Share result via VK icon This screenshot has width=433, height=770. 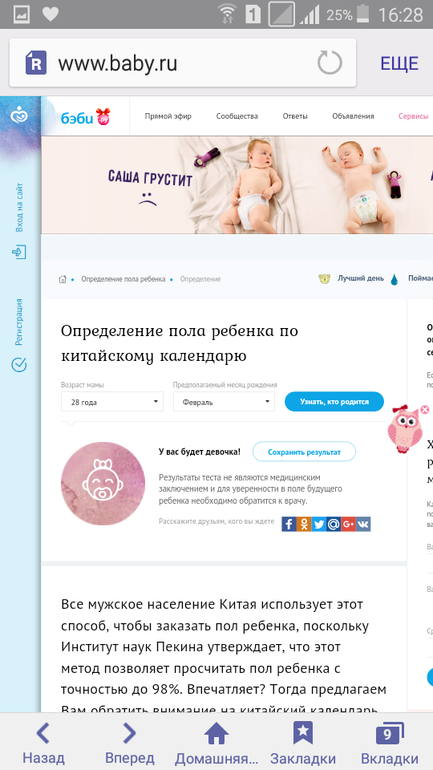tap(363, 524)
